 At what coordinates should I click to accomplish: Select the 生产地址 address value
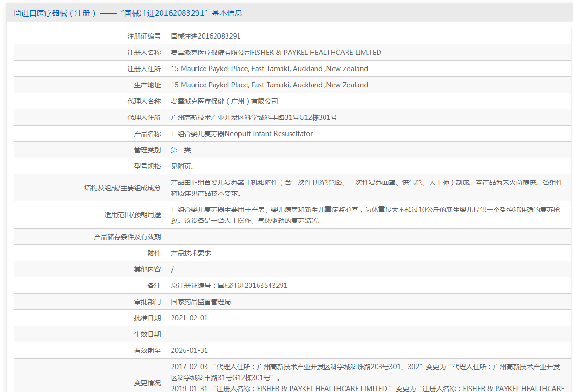click(270, 85)
